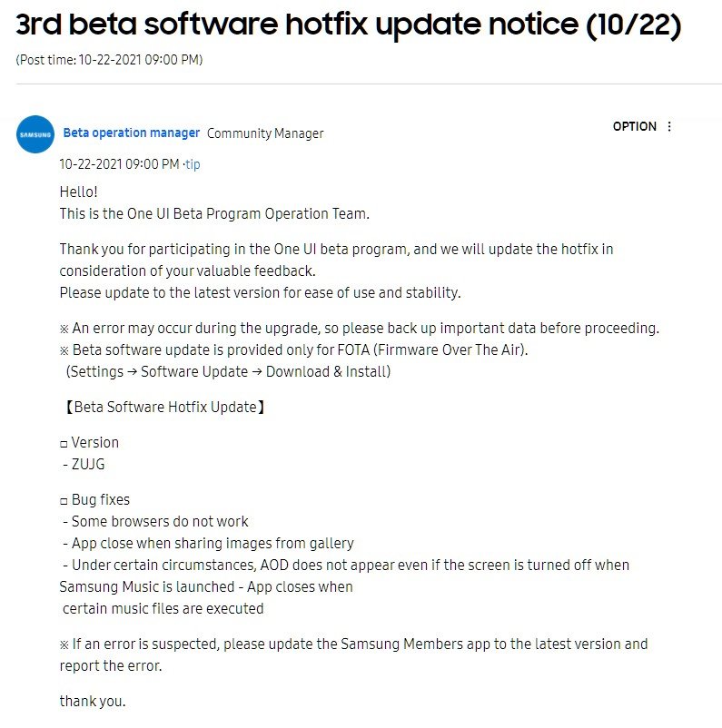
Task: Click 'App close when sharing images' line
Action: click(209, 543)
